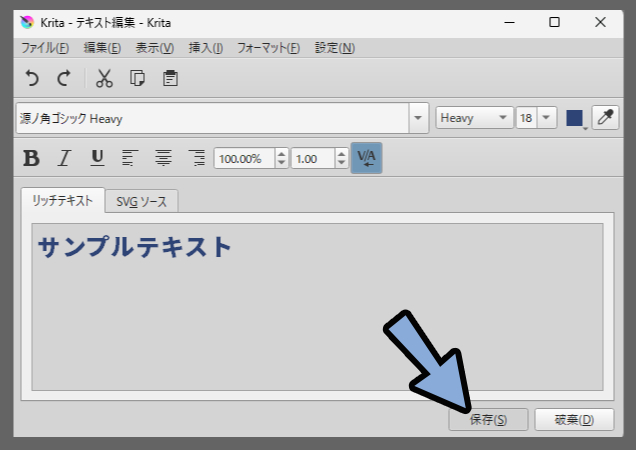Screen dimensions: 636x450
Task: Toggle underline formatting
Action: [x=97, y=158]
